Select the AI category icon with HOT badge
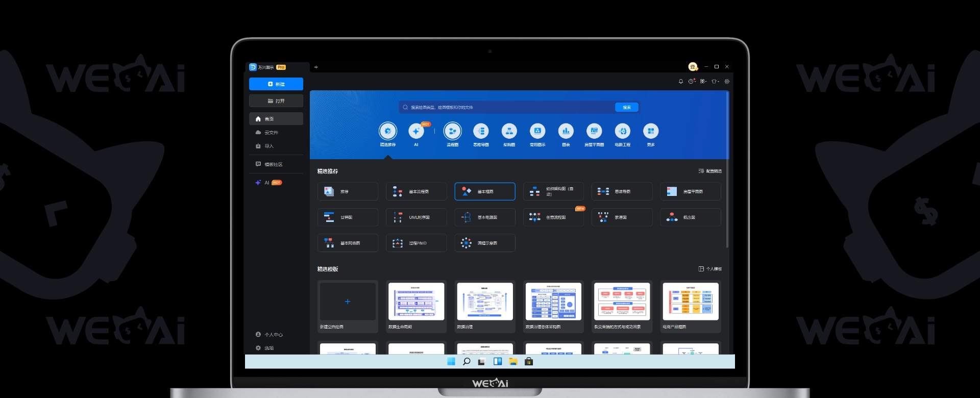980x398 pixels. tap(416, 132)
